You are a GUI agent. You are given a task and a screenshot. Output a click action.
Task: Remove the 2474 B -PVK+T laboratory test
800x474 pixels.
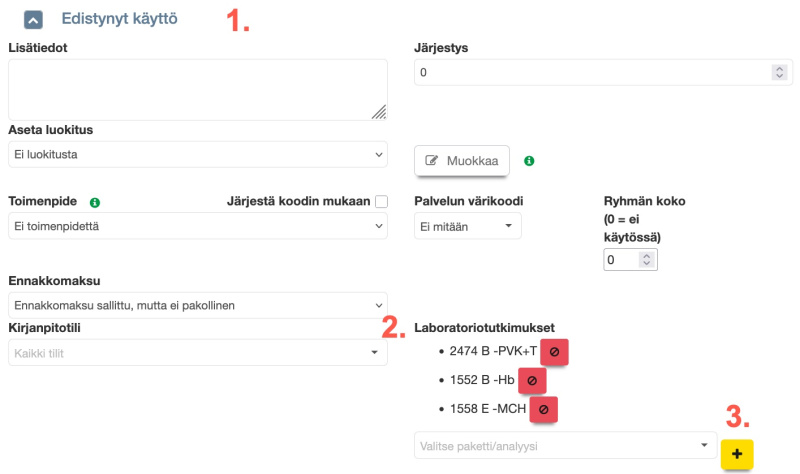tap(554, 353)
